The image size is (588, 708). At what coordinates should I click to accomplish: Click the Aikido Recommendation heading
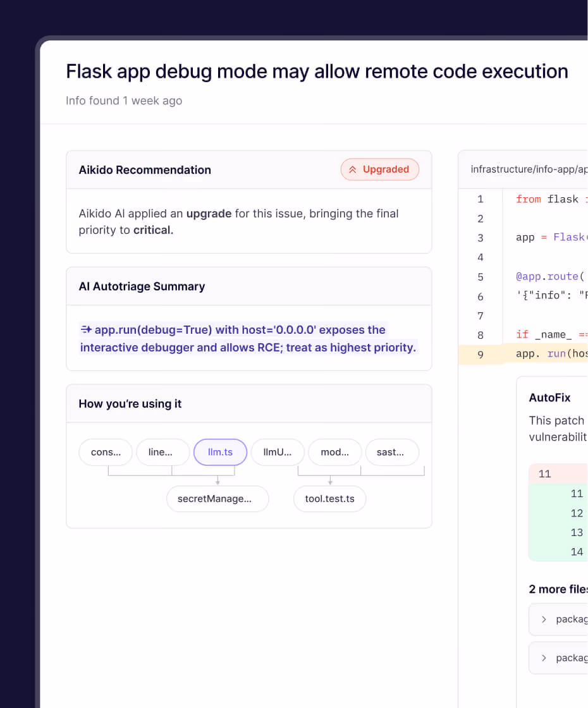coord(145,170)
